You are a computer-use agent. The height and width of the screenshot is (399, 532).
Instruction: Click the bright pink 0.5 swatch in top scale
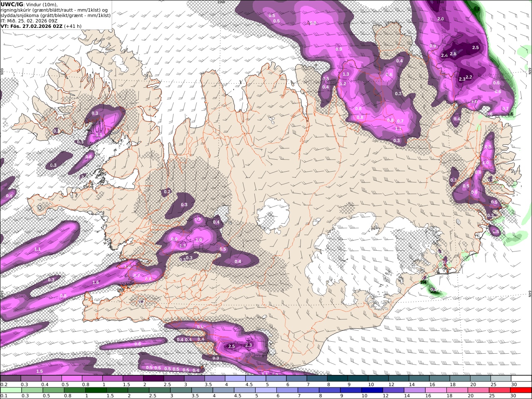point(71,379)
